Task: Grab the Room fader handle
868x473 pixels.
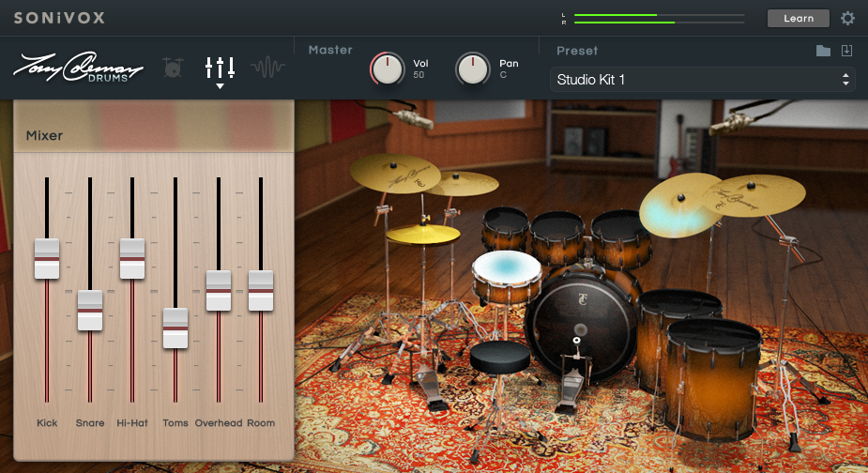Action: click(261, 291)
